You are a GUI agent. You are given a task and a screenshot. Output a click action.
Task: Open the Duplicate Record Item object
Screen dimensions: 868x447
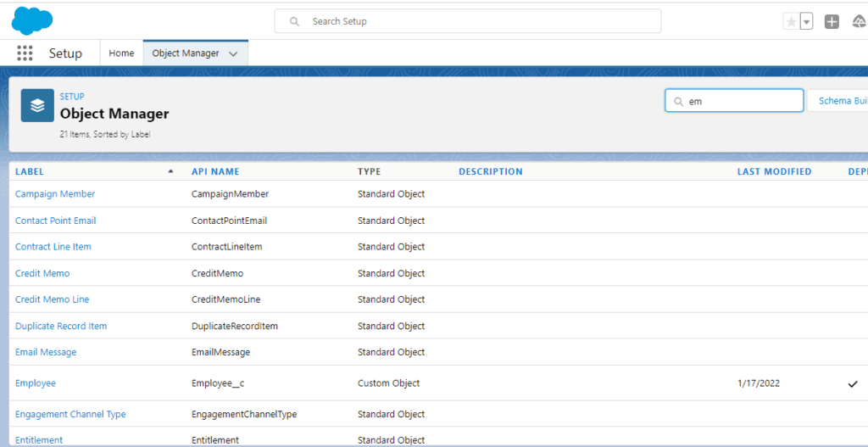(x=61, y=326)
